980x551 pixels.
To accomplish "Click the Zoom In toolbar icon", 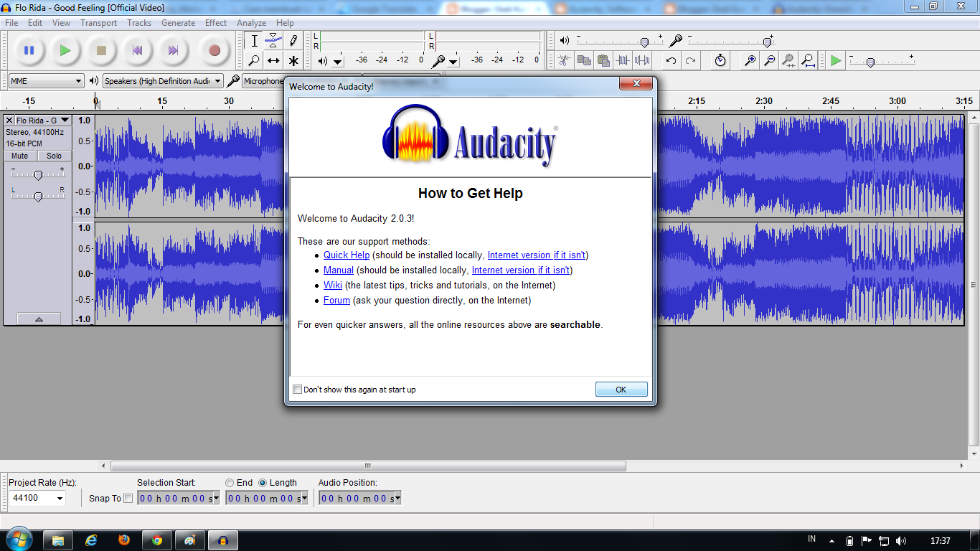I will (749, 61).
